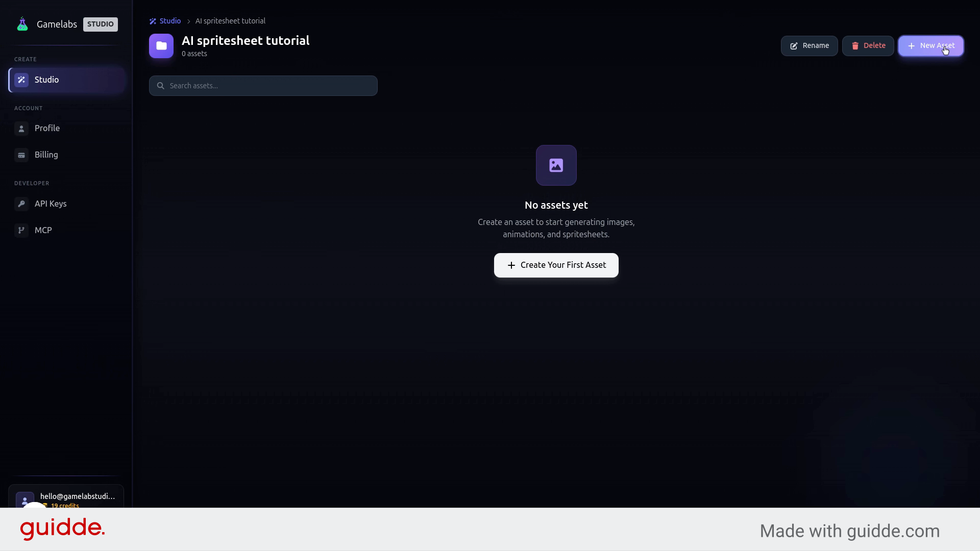
Task: Click the New Asset button
Action: pyautogui.click(x=930, y=46)
